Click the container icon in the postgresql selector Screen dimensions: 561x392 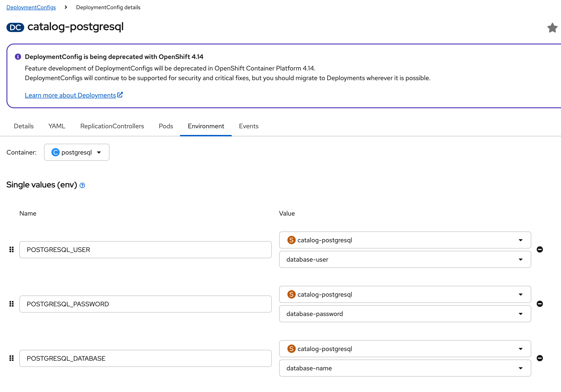[55, 152]
